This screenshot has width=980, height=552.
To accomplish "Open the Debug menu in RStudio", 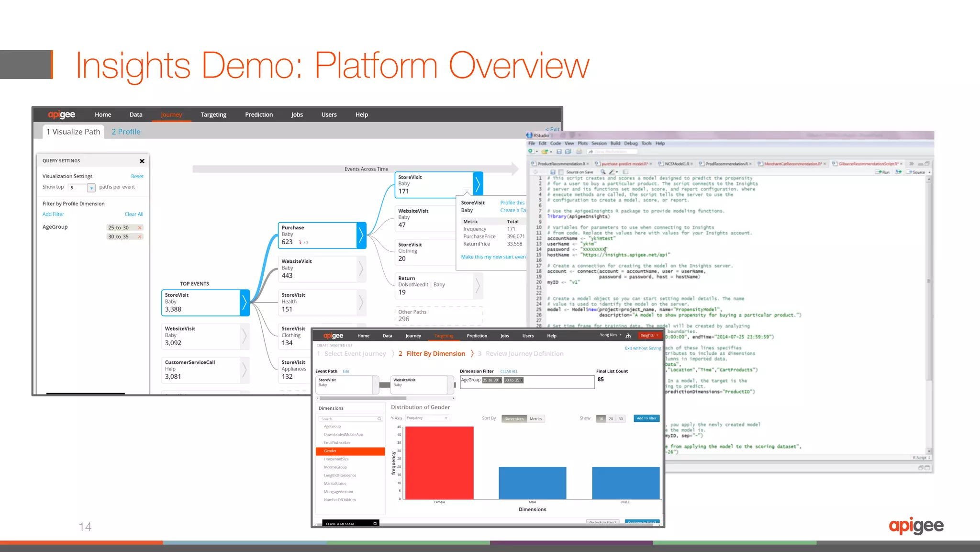I will [x=631, y=143].
